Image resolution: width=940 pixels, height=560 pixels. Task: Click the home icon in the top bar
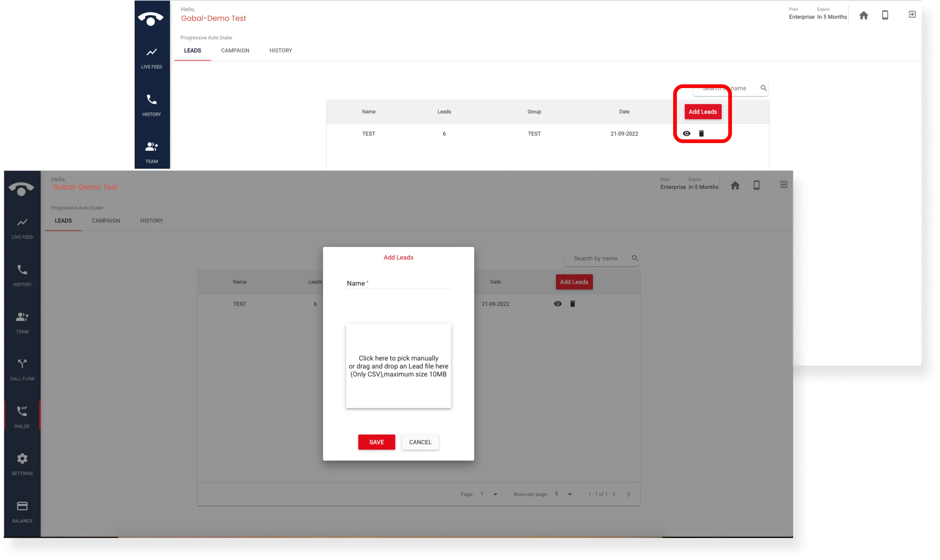pos(735,185)
